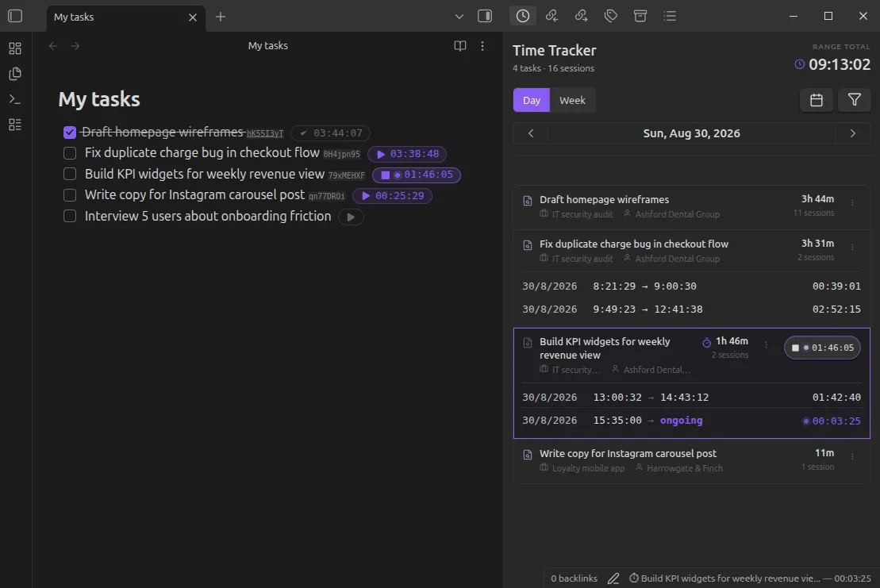Close the My tasks tab

[x=193, y=17]
